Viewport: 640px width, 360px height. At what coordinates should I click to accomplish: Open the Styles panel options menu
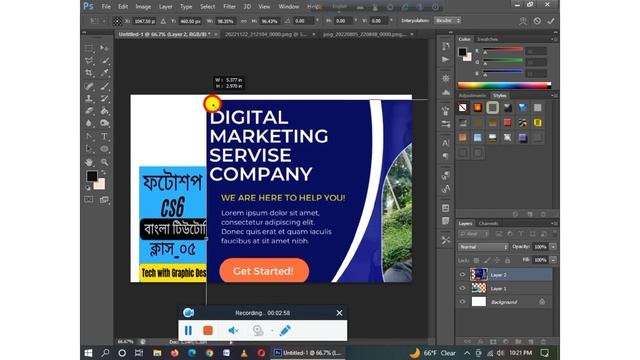pyautogui.click(x=554, y=96)
